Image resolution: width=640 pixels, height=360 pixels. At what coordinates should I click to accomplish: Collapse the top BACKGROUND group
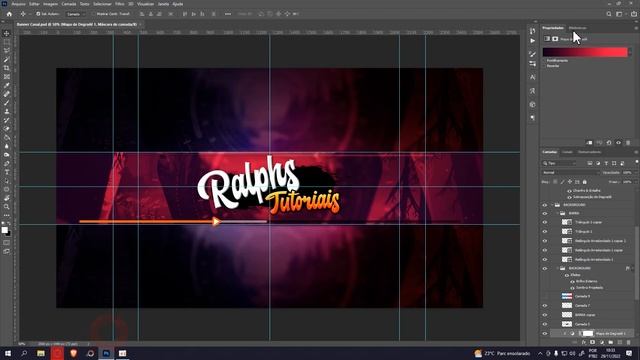click(552, 205)
